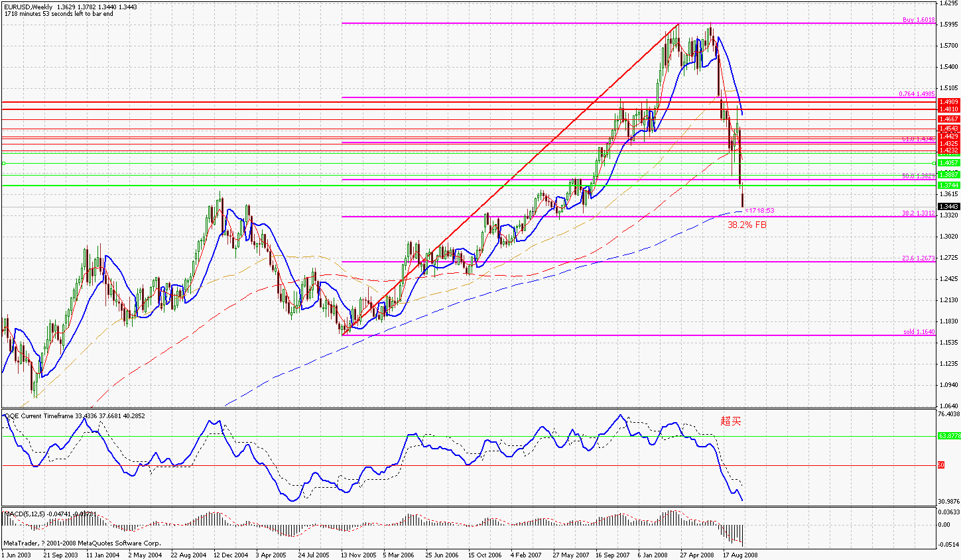Select the 'sold 1.1640' line label
Image resolution: width=961 pixels, height=560 pixels.
click(x=919, y=332)
